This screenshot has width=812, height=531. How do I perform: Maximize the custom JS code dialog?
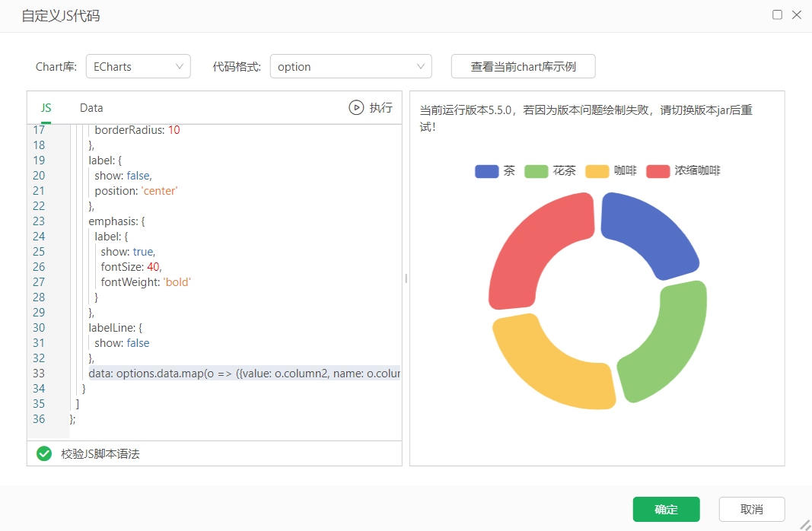click(777, 14)
